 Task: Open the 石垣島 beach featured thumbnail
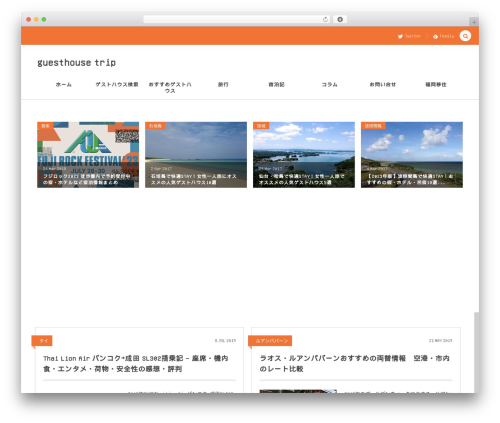coord(196,155)
